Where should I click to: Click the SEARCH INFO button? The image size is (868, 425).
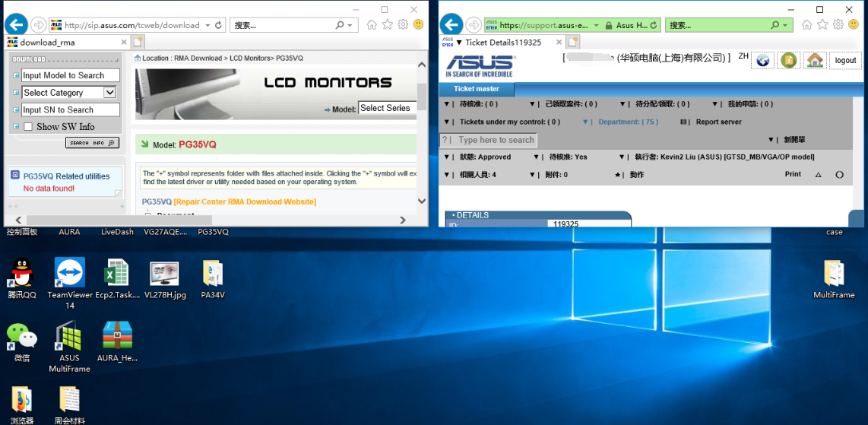[93, 143]
